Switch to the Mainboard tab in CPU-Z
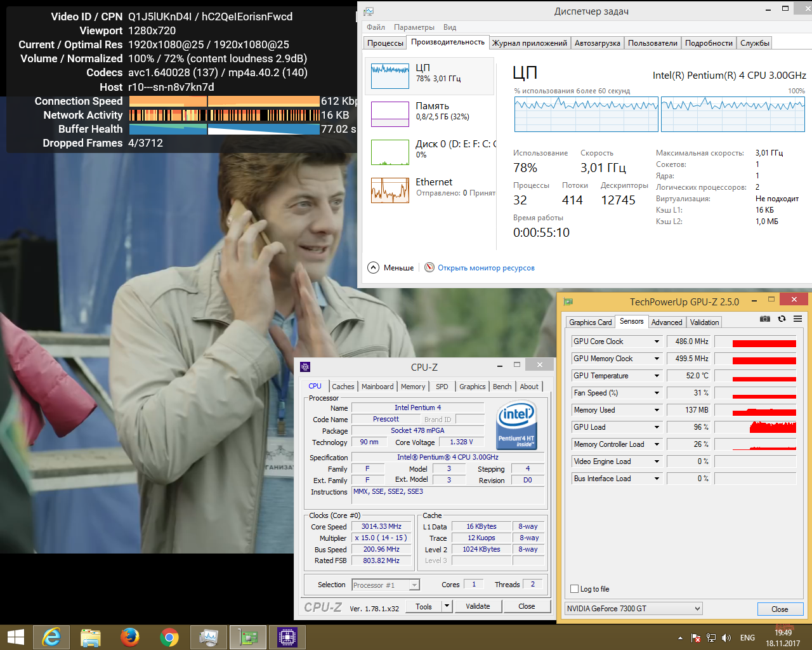The image size is (812, 650). click(377, 387)
